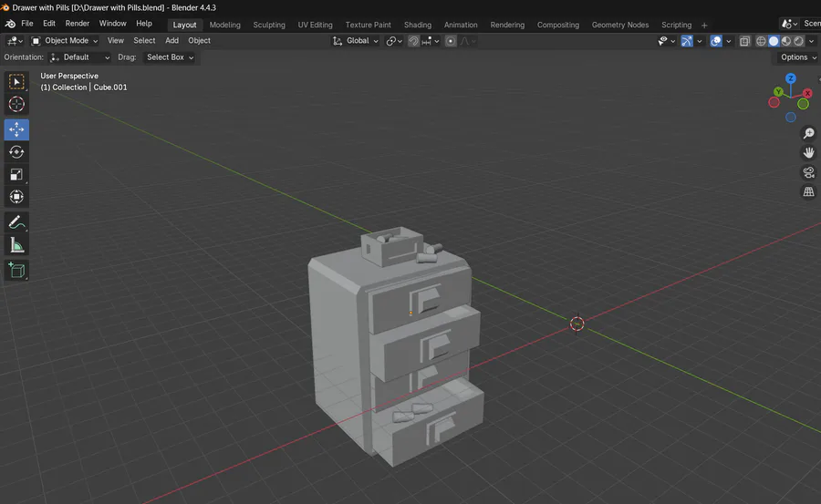
Task: Switch perspective/orthographic grid icon
Action: tap(808, 191)
